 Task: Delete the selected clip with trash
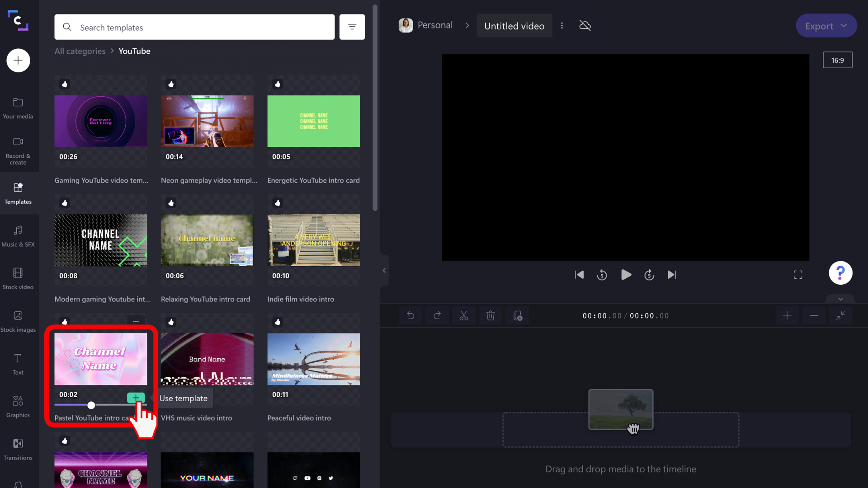(491, 315)
